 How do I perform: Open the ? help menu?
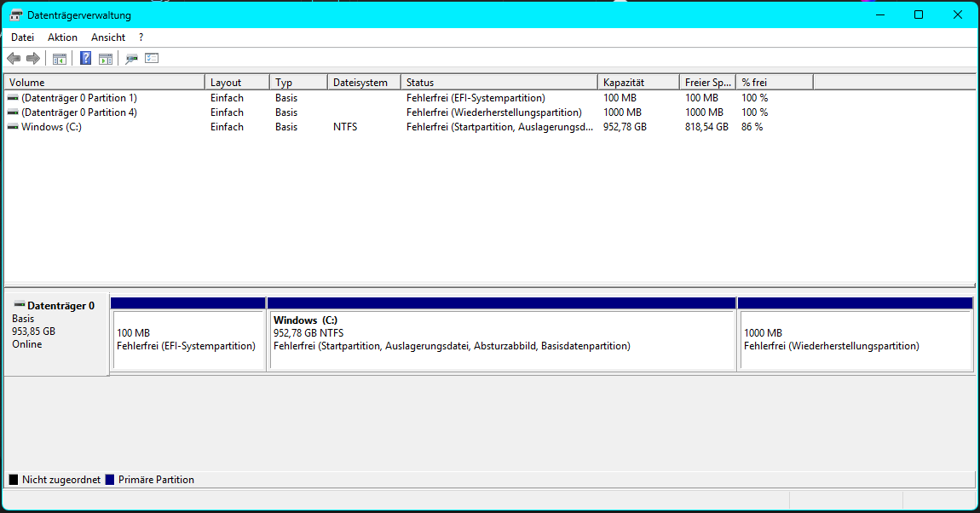[x=141, y=37]
